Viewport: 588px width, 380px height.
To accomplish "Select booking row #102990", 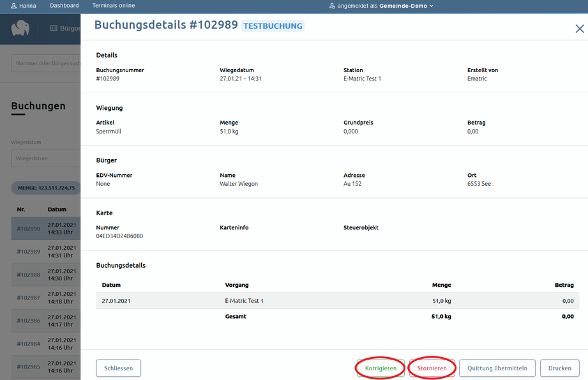I will tap(46, 229).
